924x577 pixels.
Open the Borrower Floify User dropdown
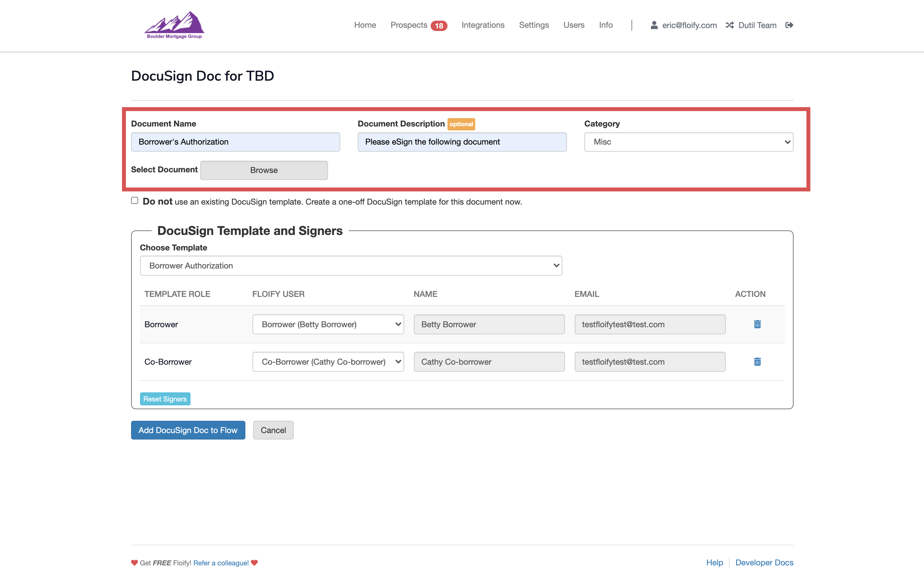tap(328, 324)
